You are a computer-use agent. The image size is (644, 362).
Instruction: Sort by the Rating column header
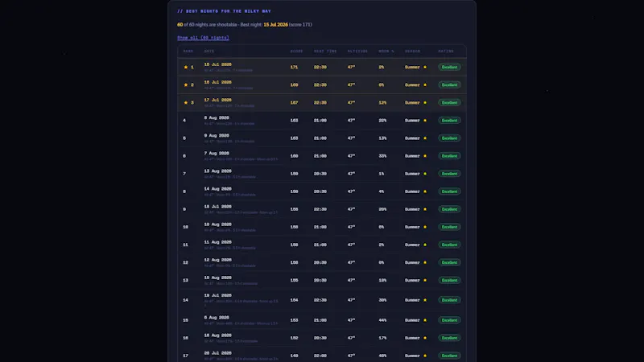[446, 51]
